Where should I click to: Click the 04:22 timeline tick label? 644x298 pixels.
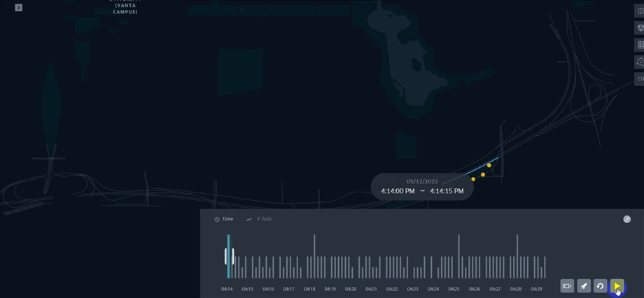392,289
